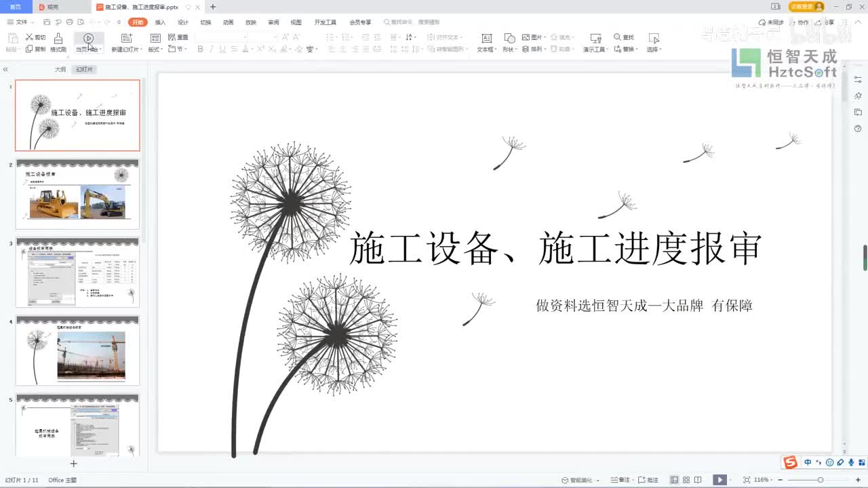Switch to the Review (审阅) tab
This screenshot has width=868, height=488.
(273, 22)
